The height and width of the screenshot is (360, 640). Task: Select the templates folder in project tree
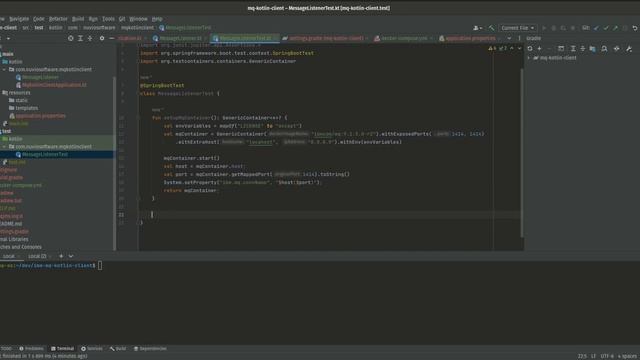(27, 108)
